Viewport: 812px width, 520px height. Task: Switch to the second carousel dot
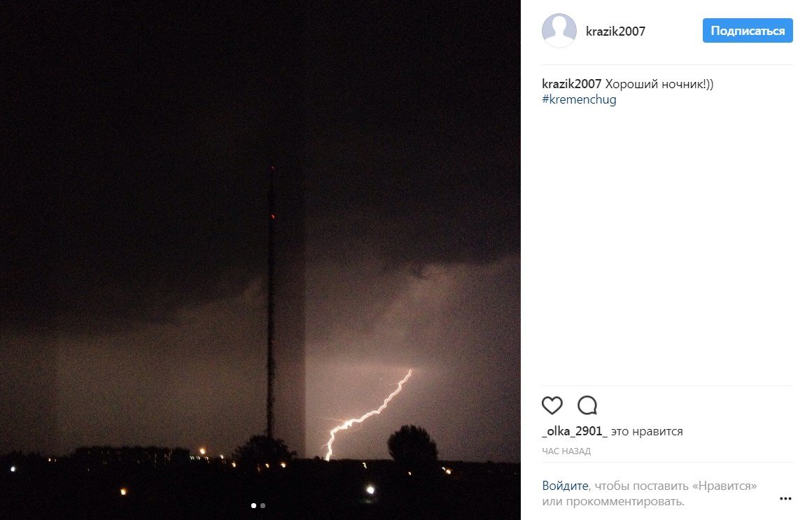point(263,505)
